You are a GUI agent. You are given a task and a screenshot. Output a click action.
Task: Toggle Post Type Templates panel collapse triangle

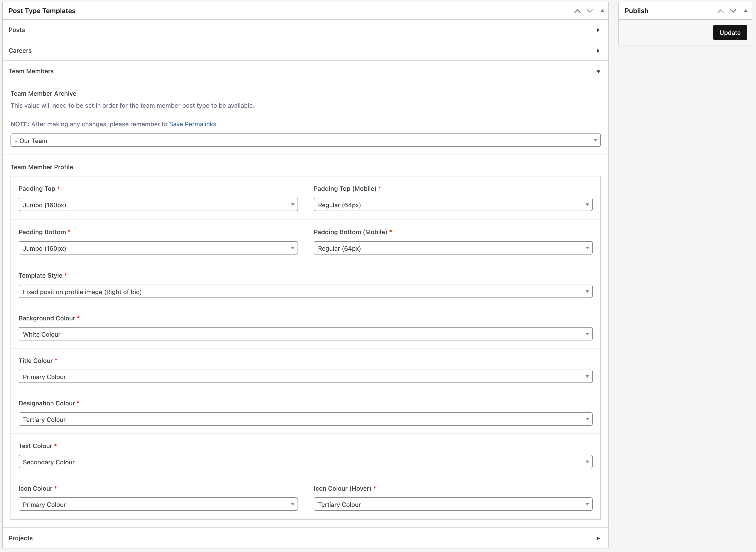[x=602, y=11]
